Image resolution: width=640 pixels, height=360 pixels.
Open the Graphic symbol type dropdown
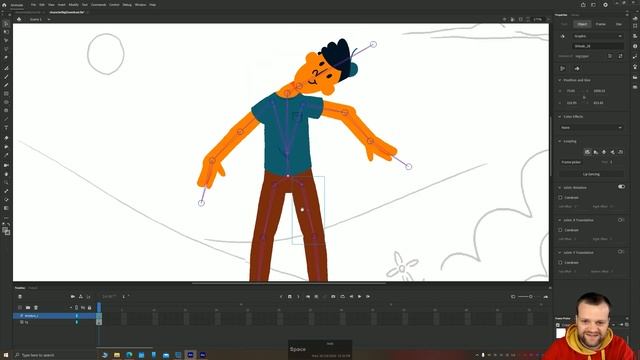click(598, 36)
